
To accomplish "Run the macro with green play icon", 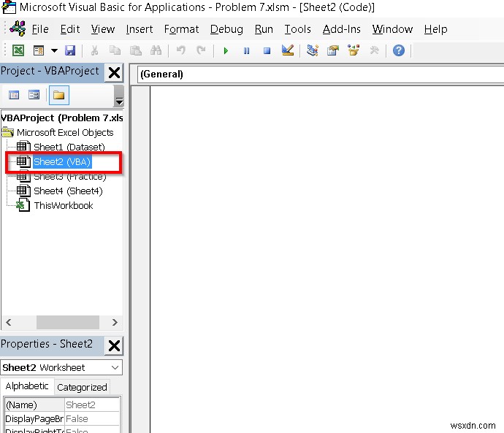I will click(226, 51).
